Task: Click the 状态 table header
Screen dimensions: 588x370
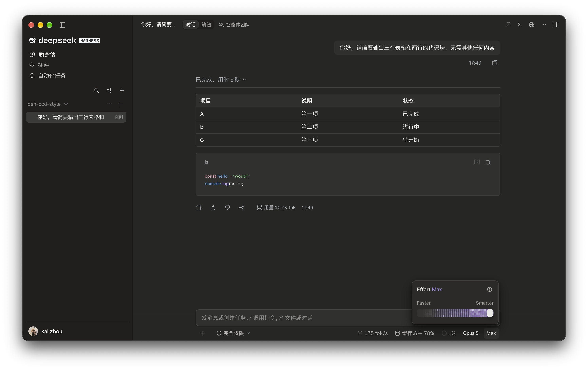Action: pyautogui.click(x=408, y=101)
